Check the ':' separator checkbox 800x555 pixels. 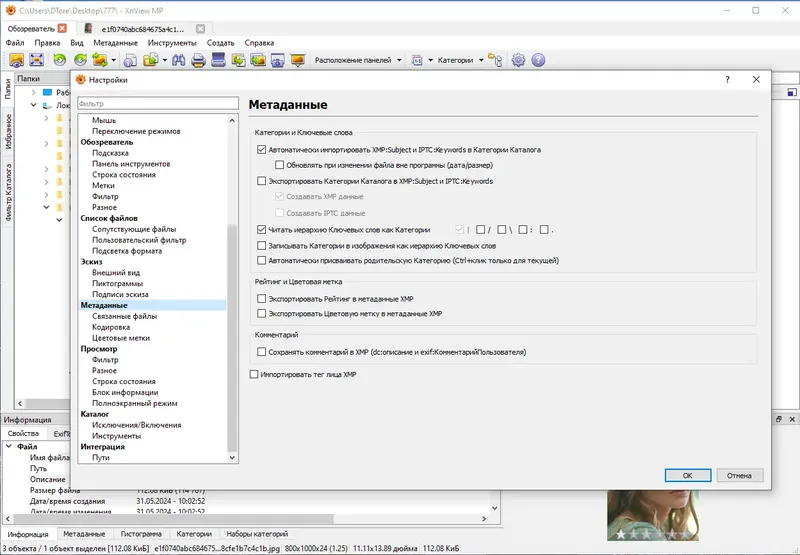[522, 230]
